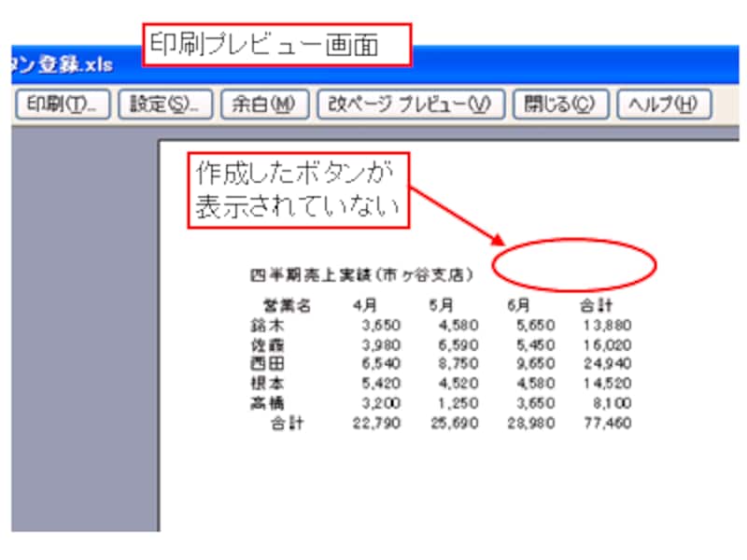Click the grand total value 77,460
Screen dimensions: 747x560
(606, 423)
